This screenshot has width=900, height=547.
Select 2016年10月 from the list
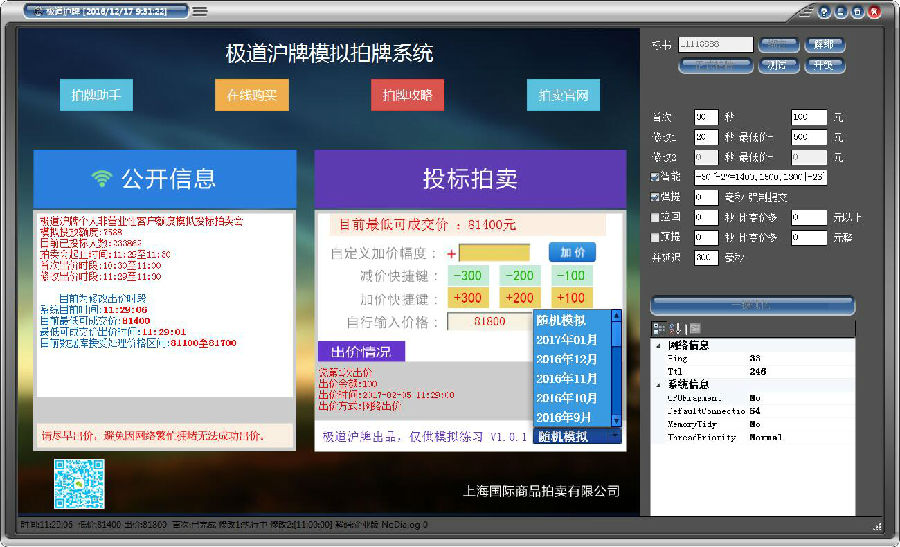(572, 398)
